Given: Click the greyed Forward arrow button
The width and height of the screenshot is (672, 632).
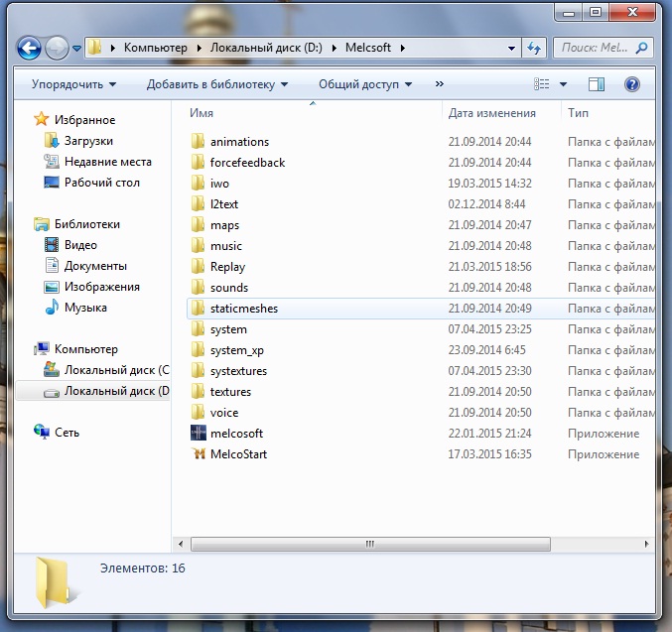Looking at the screenshot, I should click(x=57, y=48).
